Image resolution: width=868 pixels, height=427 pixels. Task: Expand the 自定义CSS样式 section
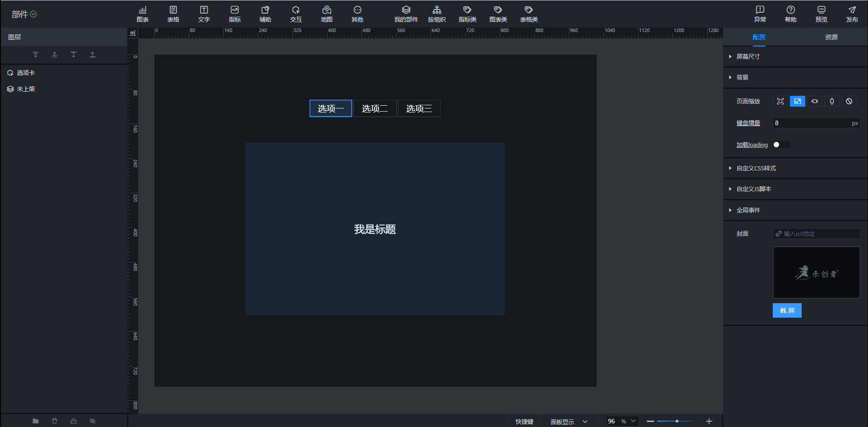click(x=756, y=168)
